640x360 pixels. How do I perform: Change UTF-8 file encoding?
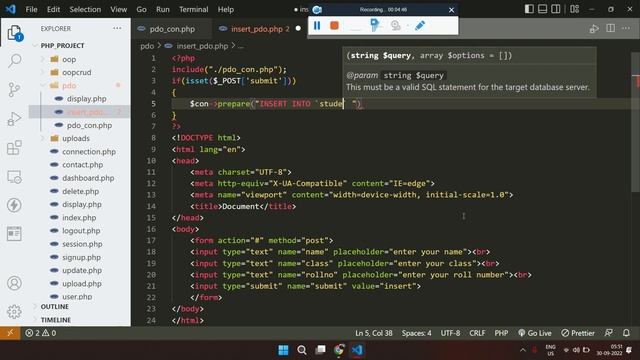coord(450,333)
